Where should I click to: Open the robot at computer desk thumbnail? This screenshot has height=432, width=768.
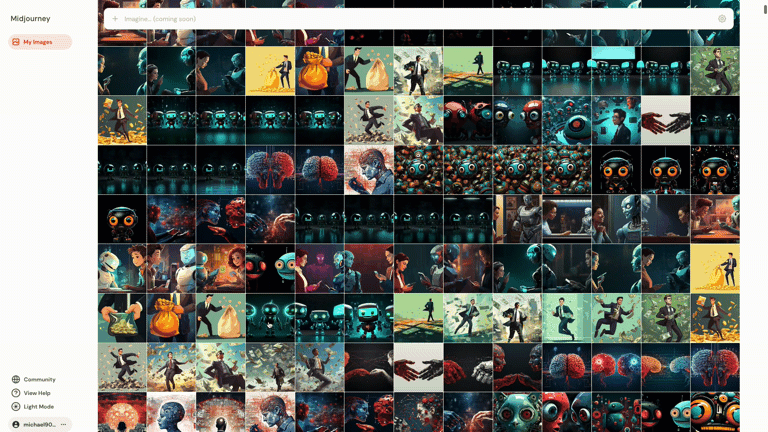click(x=566, y=218)
